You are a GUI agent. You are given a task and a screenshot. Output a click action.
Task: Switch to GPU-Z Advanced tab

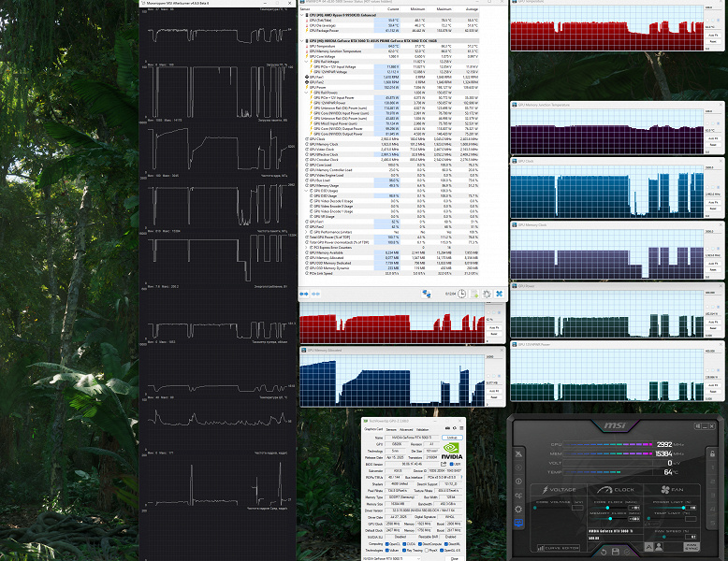tap(406, 430)
